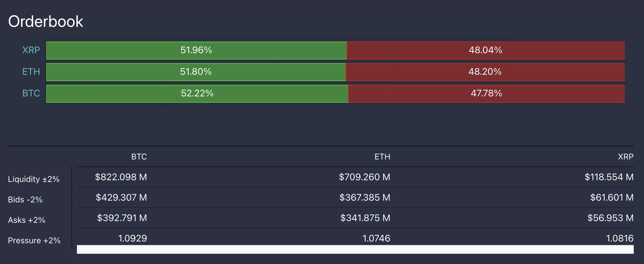
Task: Click the ETH bids value $367.385 M
Action: pos(365,198)
